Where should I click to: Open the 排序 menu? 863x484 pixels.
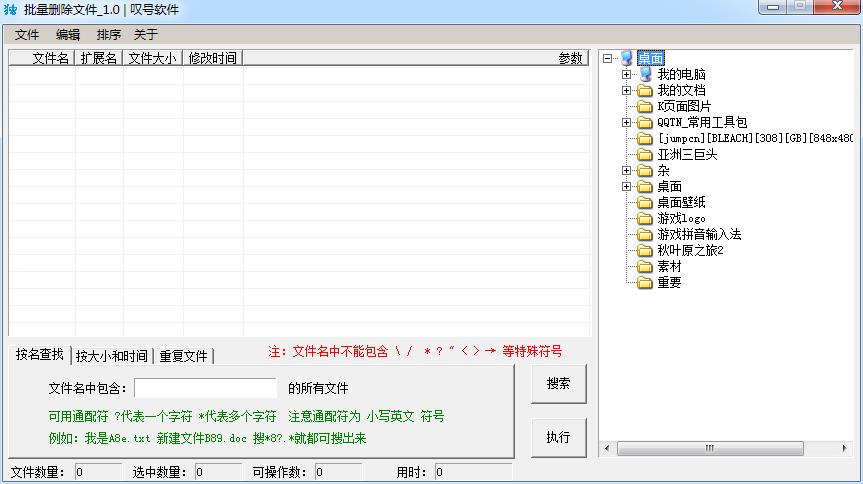click(x=108, y=35)
